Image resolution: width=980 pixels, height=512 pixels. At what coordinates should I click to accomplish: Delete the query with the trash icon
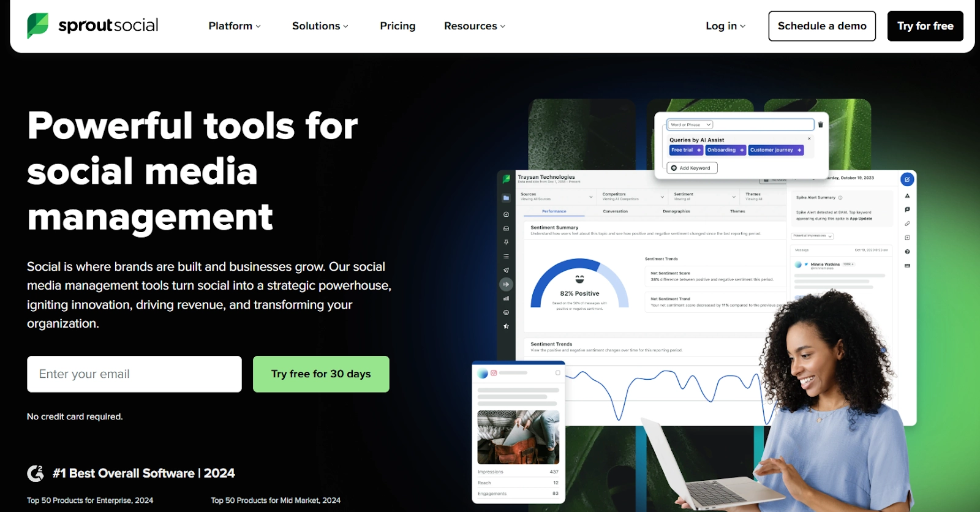click(821, 125)
